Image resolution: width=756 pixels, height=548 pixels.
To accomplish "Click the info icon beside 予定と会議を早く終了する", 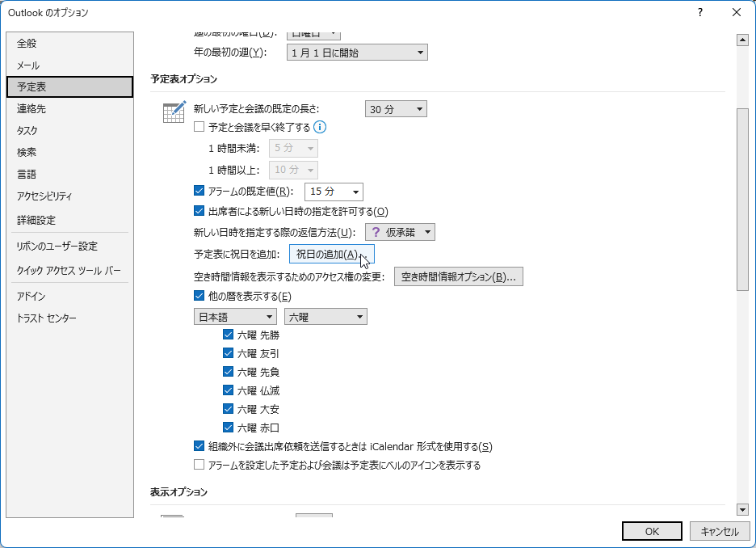I will click(320, 127).
